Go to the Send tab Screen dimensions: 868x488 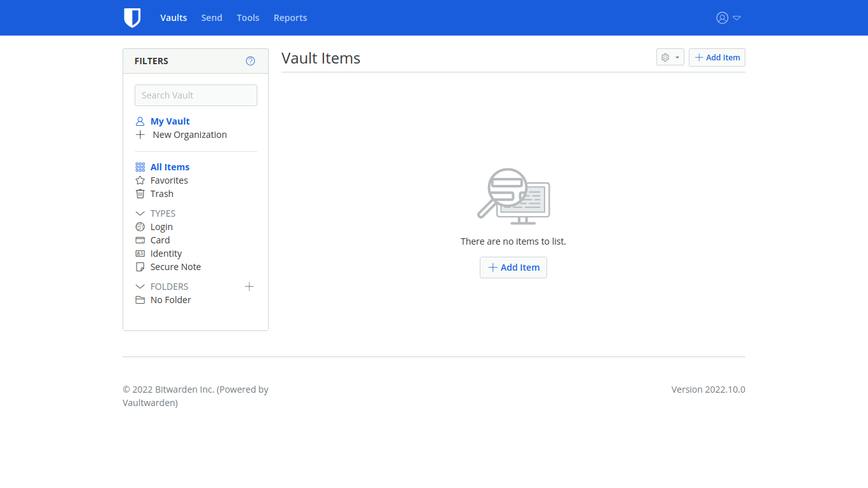tap(212, 18)
